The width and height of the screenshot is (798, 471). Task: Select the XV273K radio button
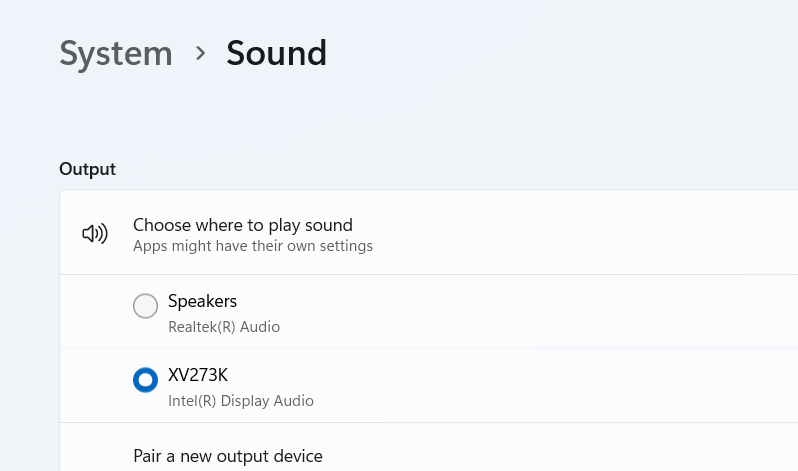click(x=145, y=380)
